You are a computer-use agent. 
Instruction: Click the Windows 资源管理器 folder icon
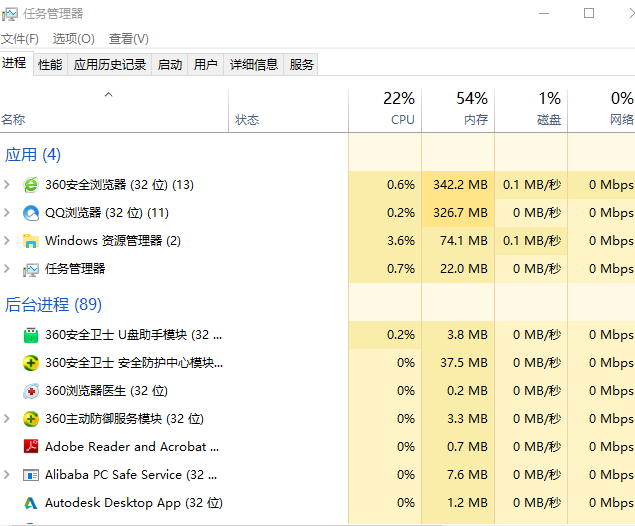tap(31, 241)
